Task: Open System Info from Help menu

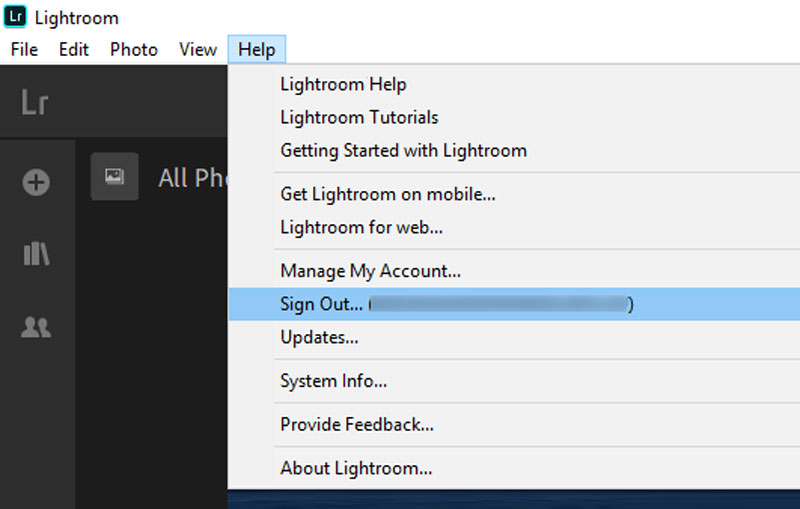Action: (514, 381)
